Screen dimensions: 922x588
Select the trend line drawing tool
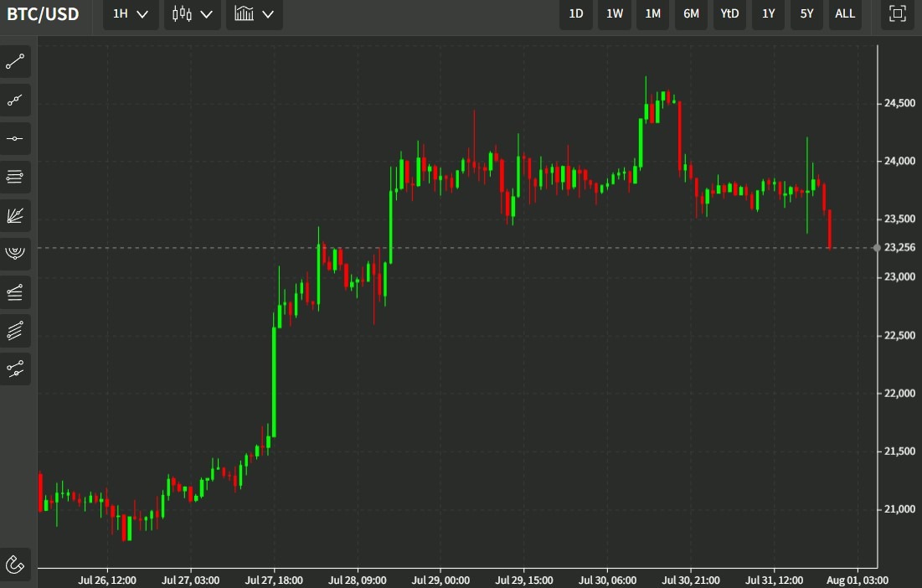[x=15, y=61]
